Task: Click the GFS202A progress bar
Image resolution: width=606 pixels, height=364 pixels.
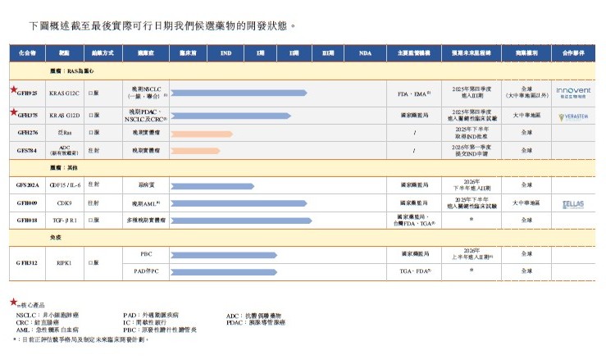Action: click(x=212, y=186)
